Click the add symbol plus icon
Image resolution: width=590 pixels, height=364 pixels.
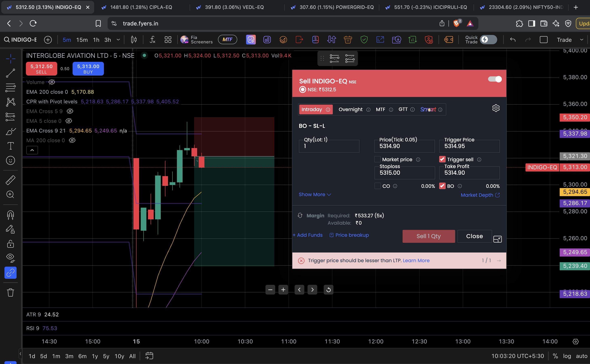point(48,40)
